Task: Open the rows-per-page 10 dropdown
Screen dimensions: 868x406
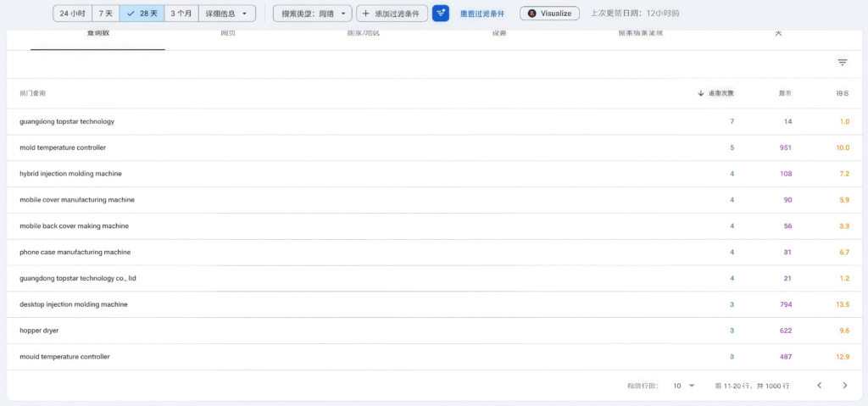Action: click(684, 386)
